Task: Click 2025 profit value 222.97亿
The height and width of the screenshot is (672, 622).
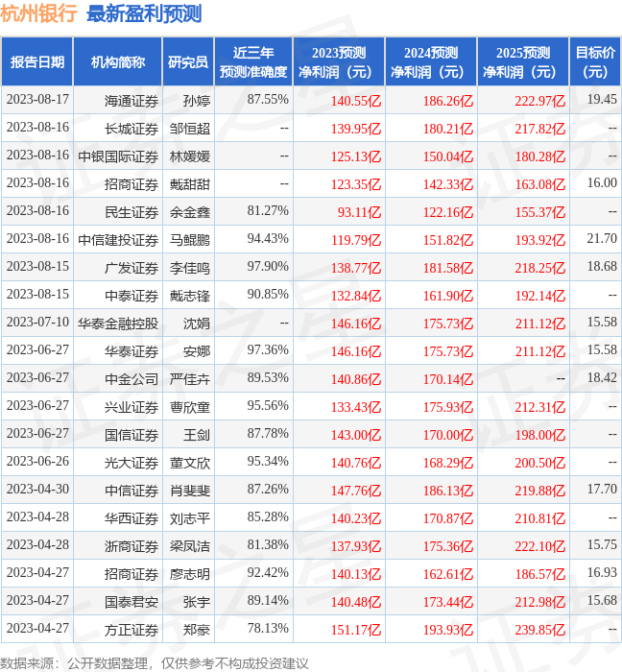Action: point(540,101)
